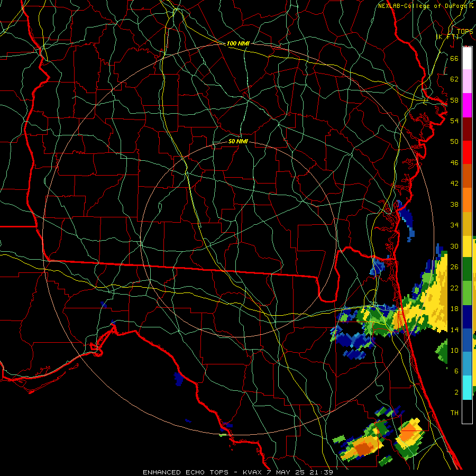Viewport: 476px width, 476px height.
Task: Pick the gold swatch in the legend
Action: coord(467,224)
